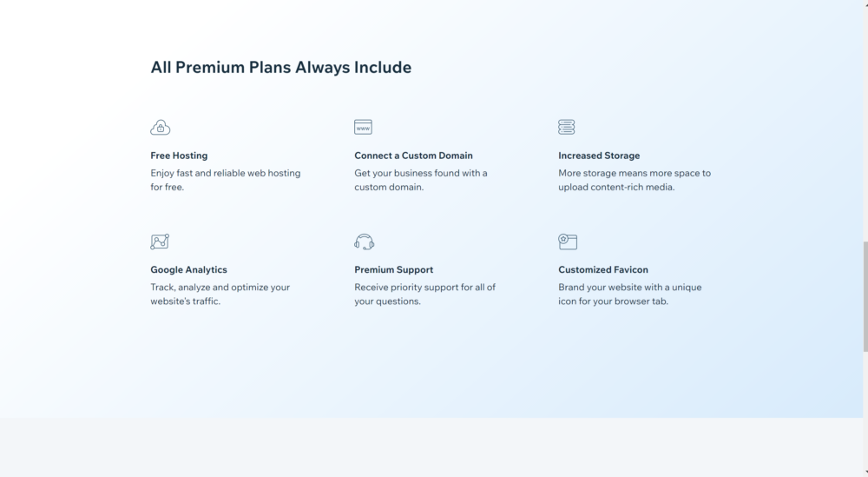Click the 'Receive priority support' description
The width and height of the screenshot is (868, 477).
pyautogui.click(x=424, y=295)
